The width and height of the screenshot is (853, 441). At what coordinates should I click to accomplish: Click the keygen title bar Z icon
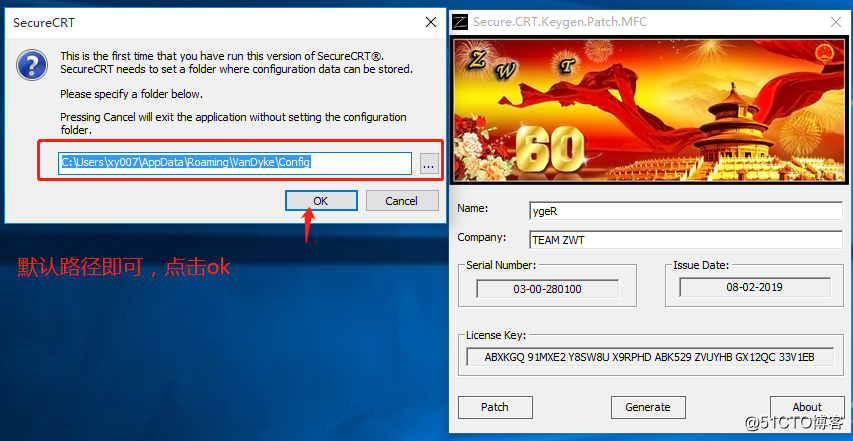point(460,22)
